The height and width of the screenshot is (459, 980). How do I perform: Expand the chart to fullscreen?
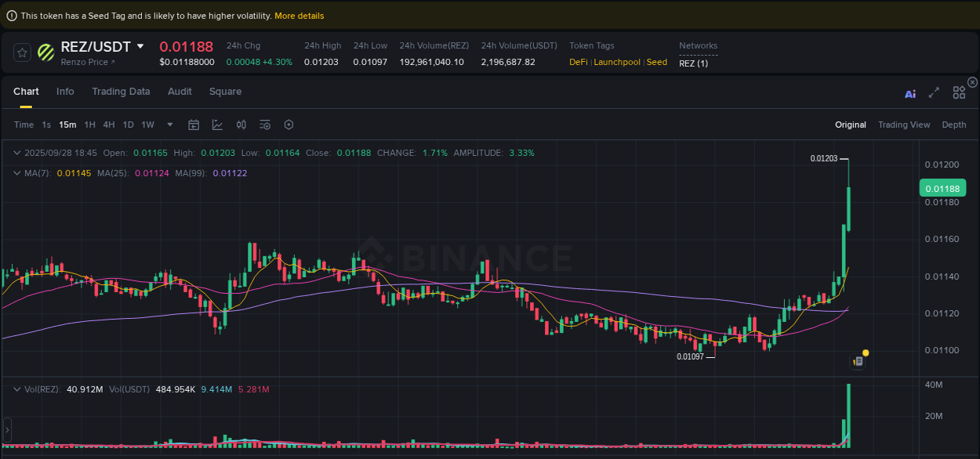(934, 92)
